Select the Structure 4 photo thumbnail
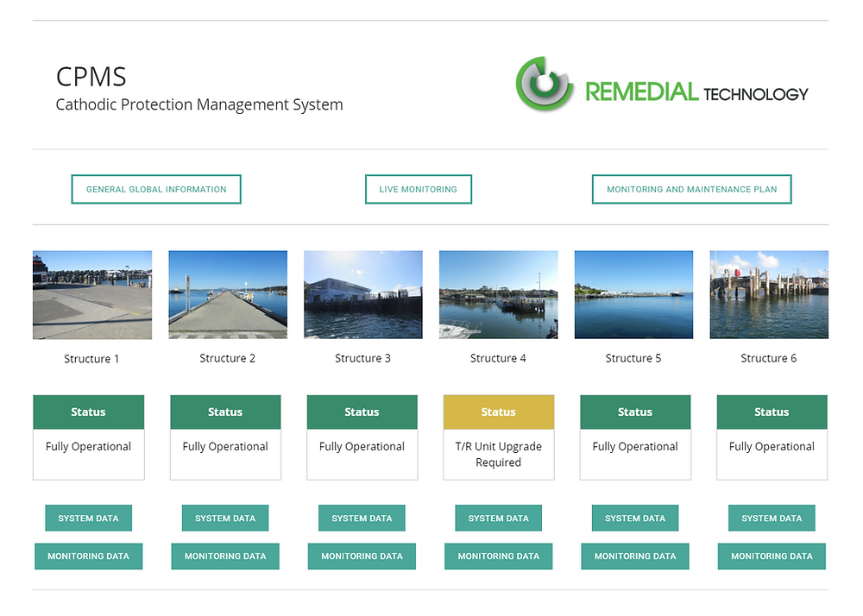This screenshot has height=616, width=863. 498,294
